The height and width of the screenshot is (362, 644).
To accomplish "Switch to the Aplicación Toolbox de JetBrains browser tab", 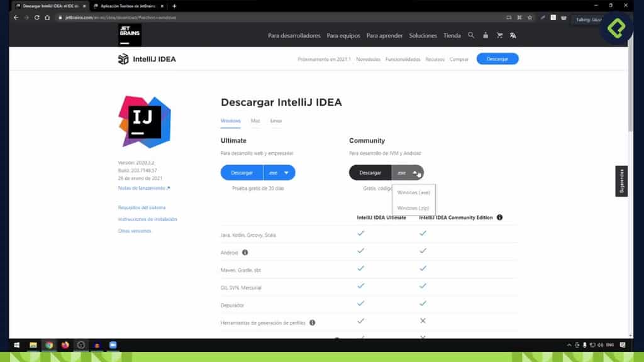I will (x=128, y=6).
